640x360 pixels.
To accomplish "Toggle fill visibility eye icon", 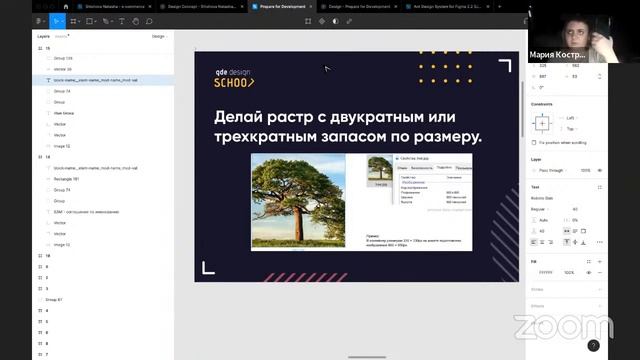I will tap(589, 272).
